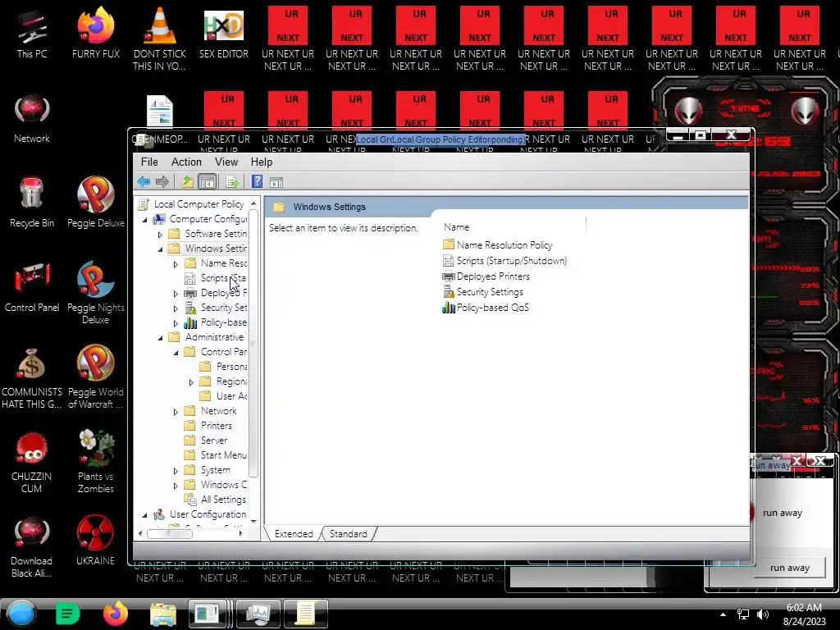
Task: Select Scripts (Startup/Shutdown) in list pane
Action: pyautogui.click(x=511, y=261)
